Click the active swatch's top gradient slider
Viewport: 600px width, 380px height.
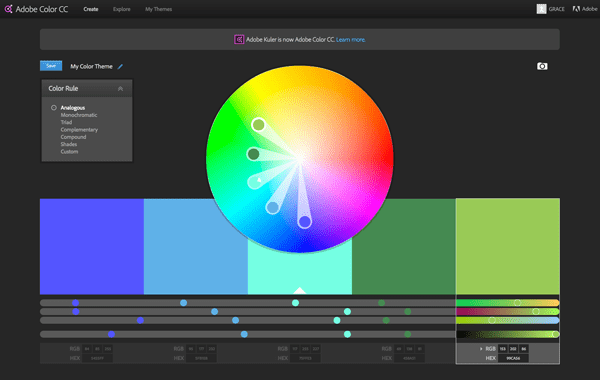(x=508, y=303)
